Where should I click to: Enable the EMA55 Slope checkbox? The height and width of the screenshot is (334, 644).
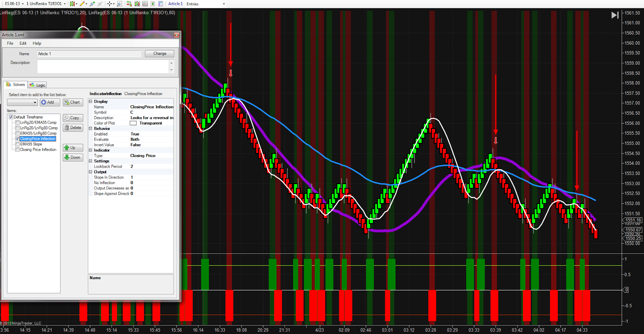click(x=17, y=144)
